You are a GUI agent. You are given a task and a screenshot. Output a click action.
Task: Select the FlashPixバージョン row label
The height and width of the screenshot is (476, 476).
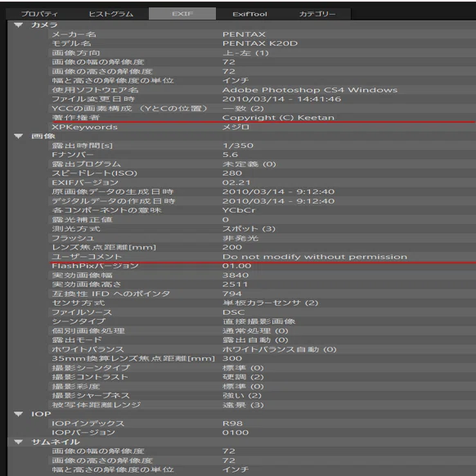click(95, 266)
